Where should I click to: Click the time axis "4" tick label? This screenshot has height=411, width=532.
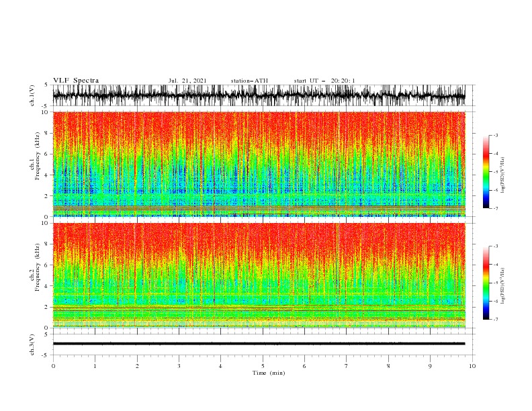pyautogui.click(x=221, y=366)
